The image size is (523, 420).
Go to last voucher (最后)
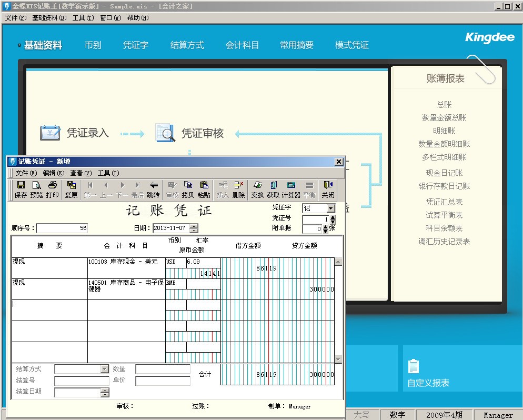tap(137, 189)
